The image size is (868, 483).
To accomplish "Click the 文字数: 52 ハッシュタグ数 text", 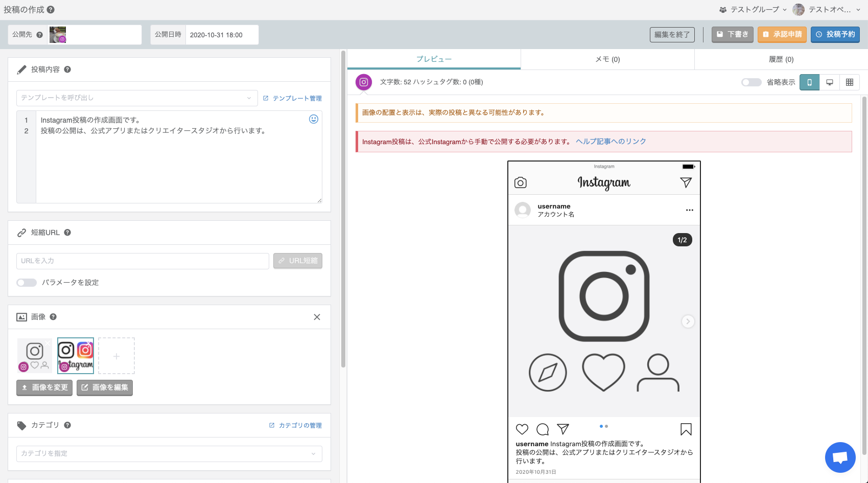I will 432,82.
